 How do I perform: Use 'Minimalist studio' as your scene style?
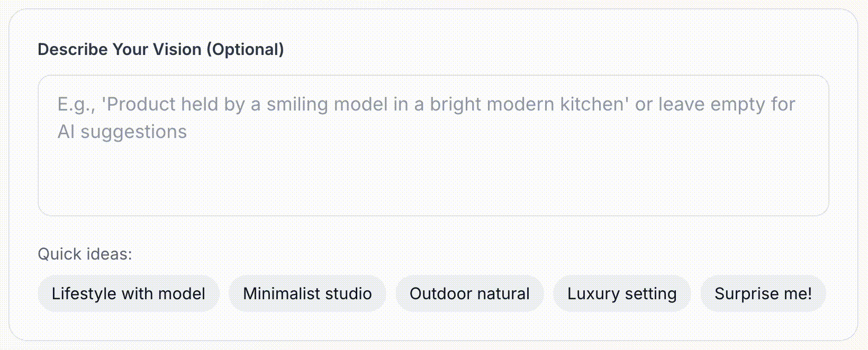tap(308, 293)
